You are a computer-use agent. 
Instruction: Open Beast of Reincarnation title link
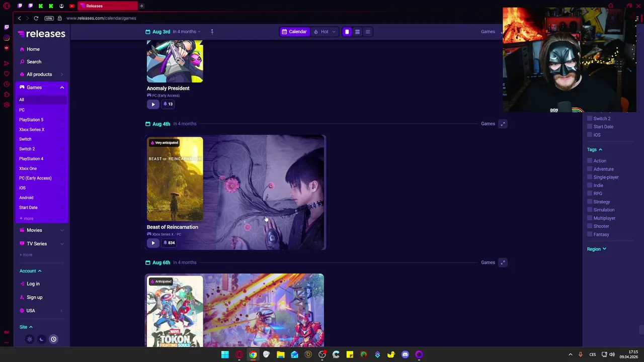tap(173, 227)
